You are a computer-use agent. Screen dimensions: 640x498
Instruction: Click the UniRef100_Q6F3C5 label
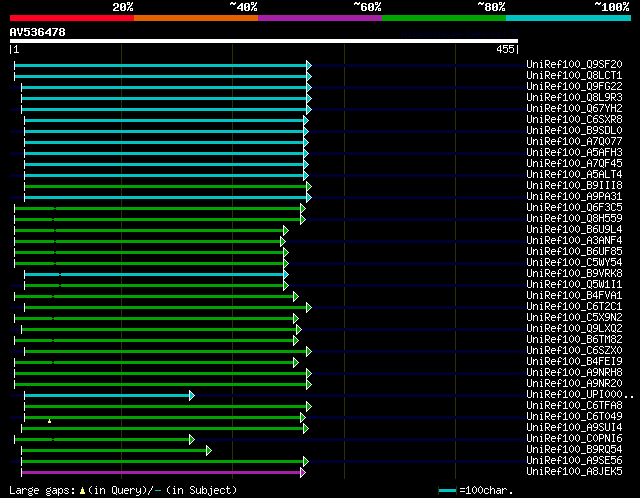(574, 207)
